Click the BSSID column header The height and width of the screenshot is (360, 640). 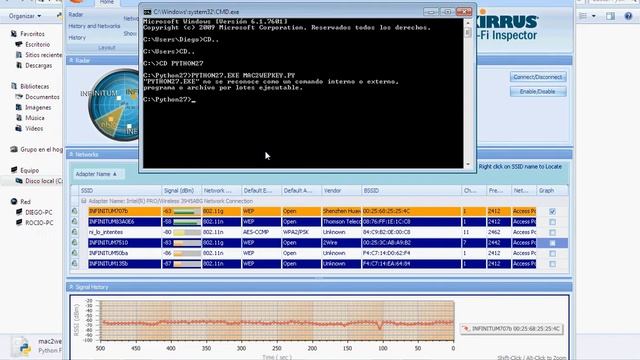point(411,191)
